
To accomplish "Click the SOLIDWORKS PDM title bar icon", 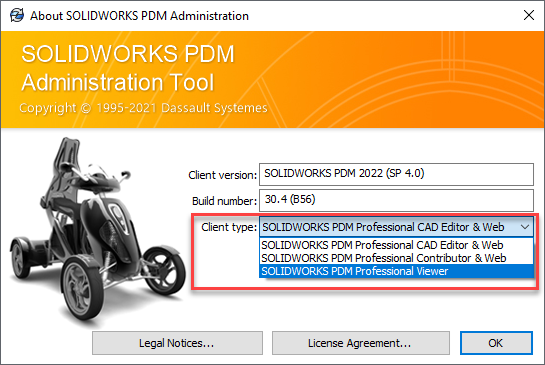I will pos(17,16).
